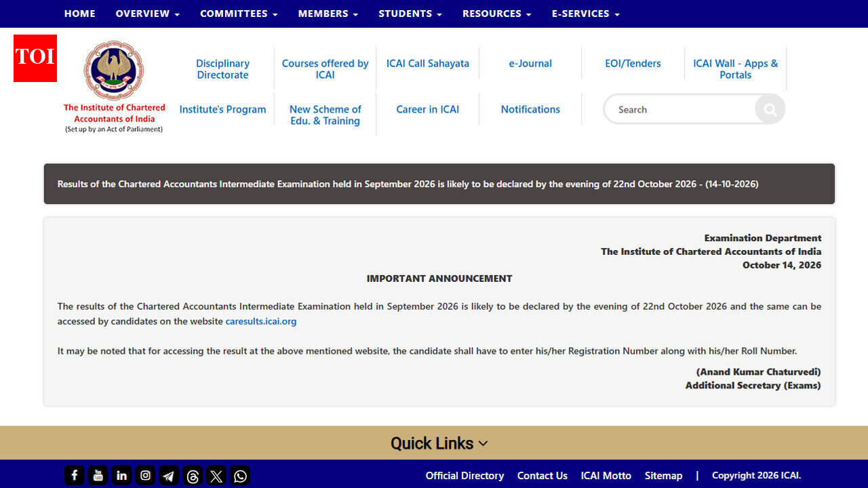Screen dimensions: 868x488
Task: Click the red TOI logo
Action: (35, 58)
